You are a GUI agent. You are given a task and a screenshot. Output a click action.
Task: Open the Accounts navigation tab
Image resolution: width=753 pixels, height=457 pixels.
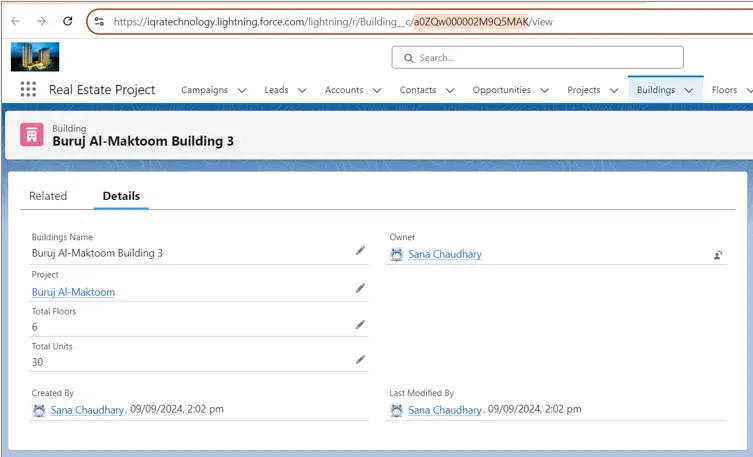pyautogui.click(x=344, y=90)
